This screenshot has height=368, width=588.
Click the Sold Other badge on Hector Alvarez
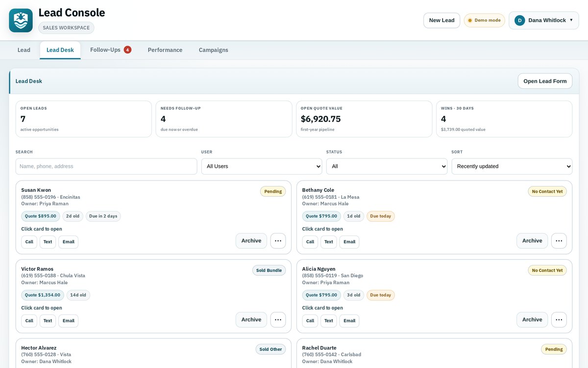point(270,349)
